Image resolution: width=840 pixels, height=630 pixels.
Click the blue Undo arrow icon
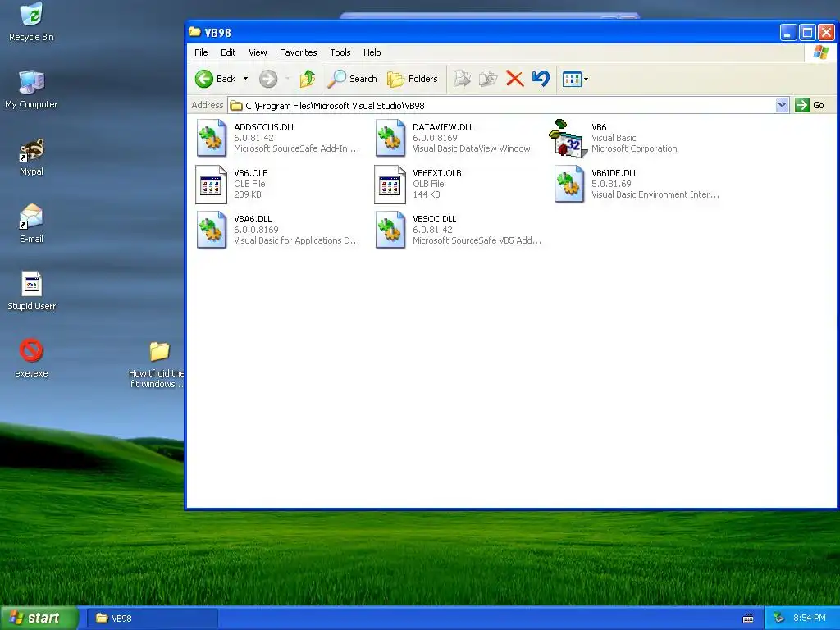541,79
